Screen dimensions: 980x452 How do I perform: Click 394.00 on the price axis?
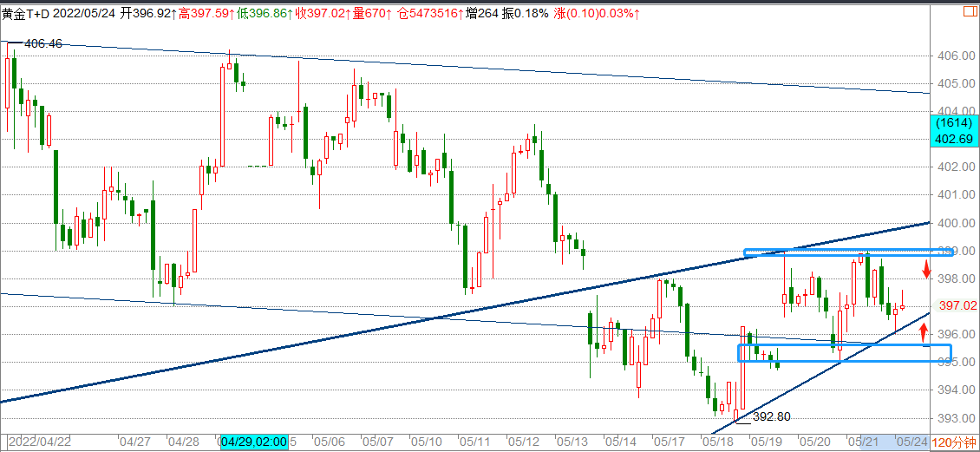coord(957,390)
